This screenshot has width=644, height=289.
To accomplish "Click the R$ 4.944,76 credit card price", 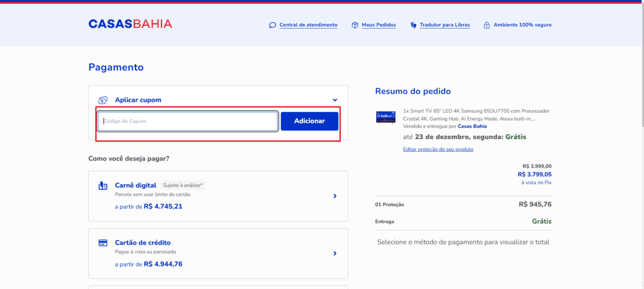I will [x=163, y=264].
